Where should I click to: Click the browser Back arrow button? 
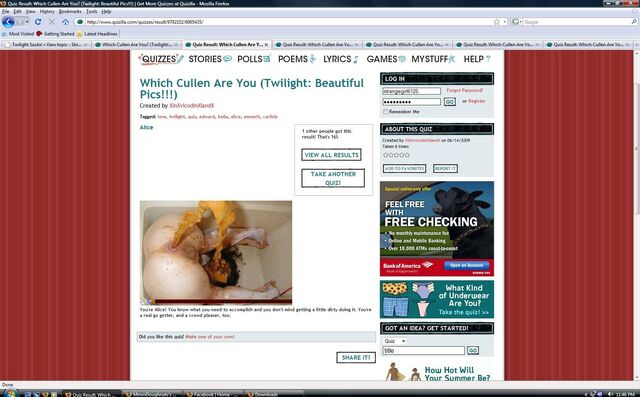(8, 22)
